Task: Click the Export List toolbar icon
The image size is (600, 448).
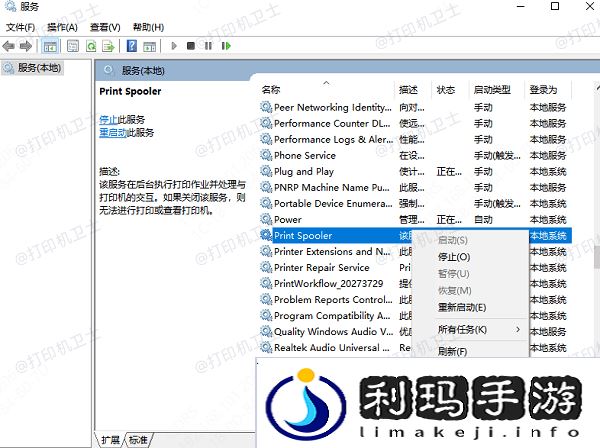Action: 108,46
